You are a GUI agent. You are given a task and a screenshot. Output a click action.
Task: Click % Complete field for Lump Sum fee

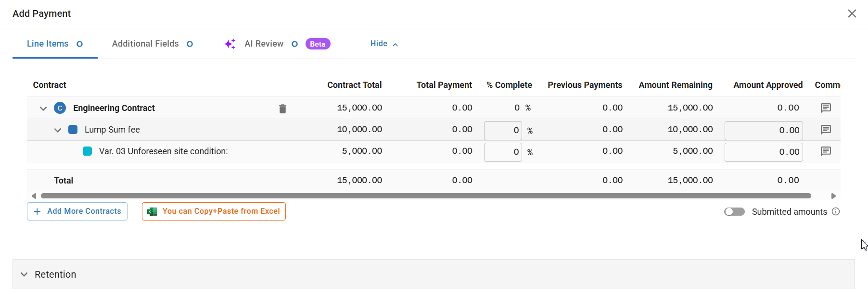coord(503,130)
